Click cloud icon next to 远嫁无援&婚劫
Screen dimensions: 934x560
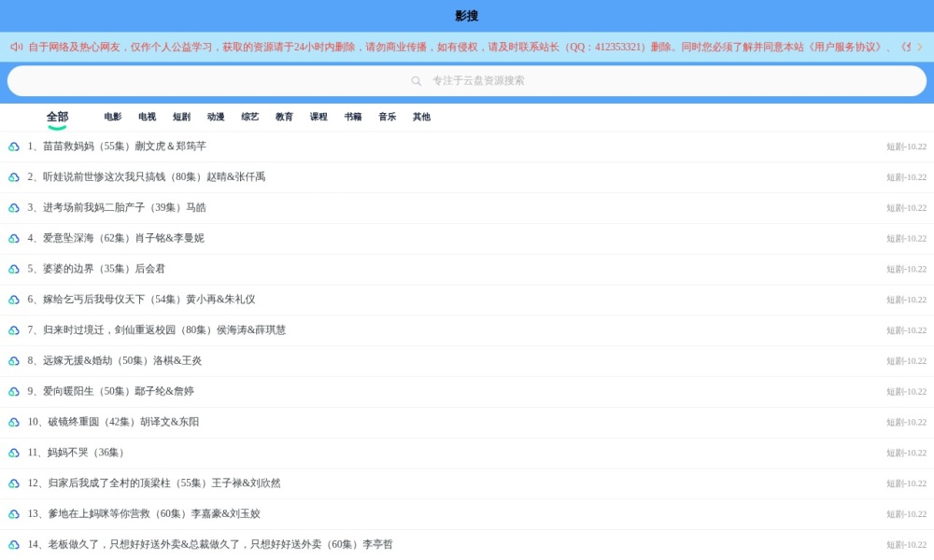(14, 361)
